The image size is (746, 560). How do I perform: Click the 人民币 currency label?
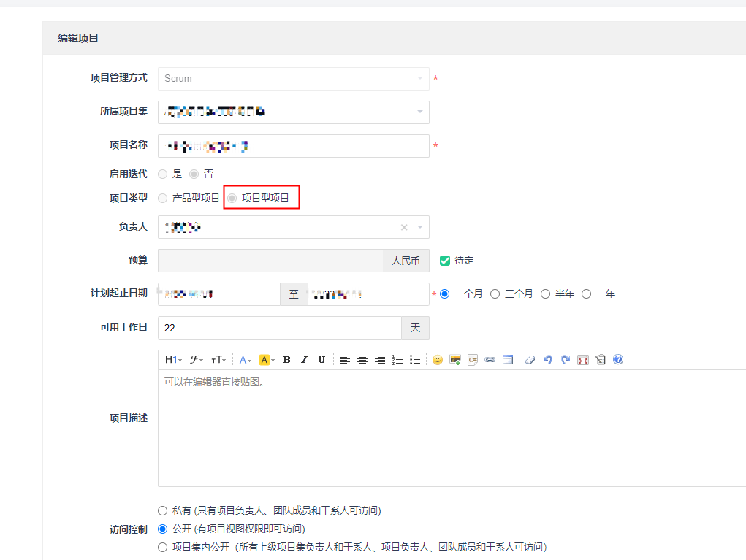click(x=406, y=261)
